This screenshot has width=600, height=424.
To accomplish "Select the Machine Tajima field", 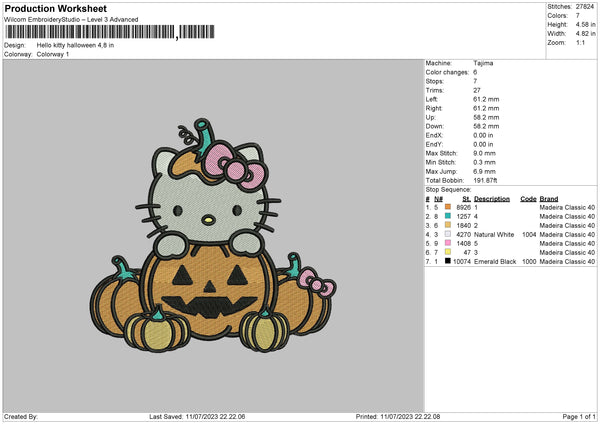I will coord(482,63).
